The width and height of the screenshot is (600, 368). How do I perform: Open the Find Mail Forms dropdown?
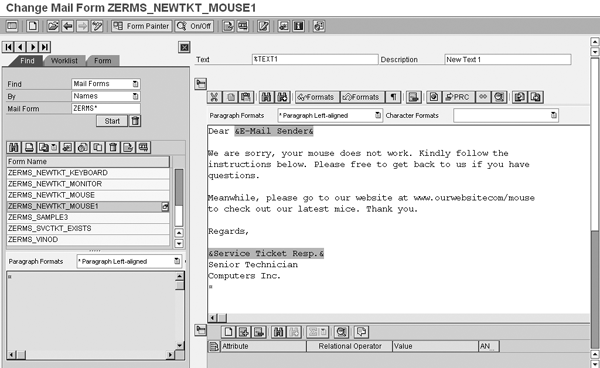[x=135, y=84]
